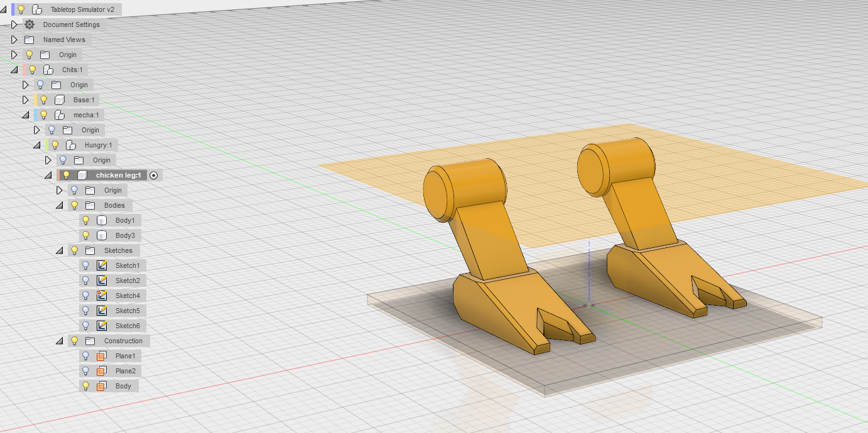Click the Base:1 body component icon
Screen dimensions: 868x433
(x=60, y=100)
